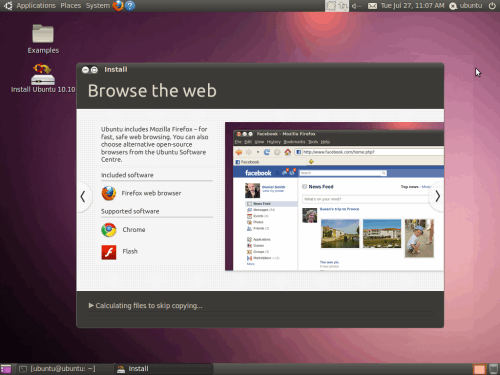
Task: Open the ubuntu user menu
Action: pyautogui.click(x=466, y=6)
